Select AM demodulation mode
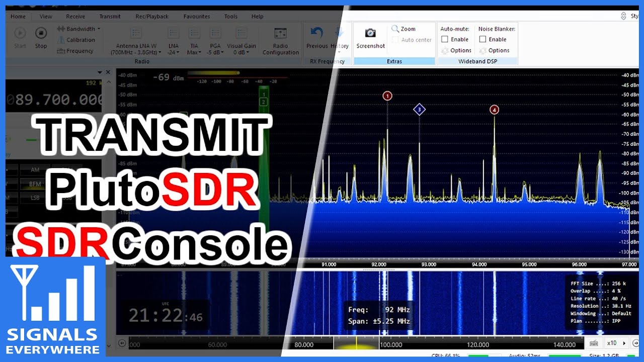 (x=35, y=170)
